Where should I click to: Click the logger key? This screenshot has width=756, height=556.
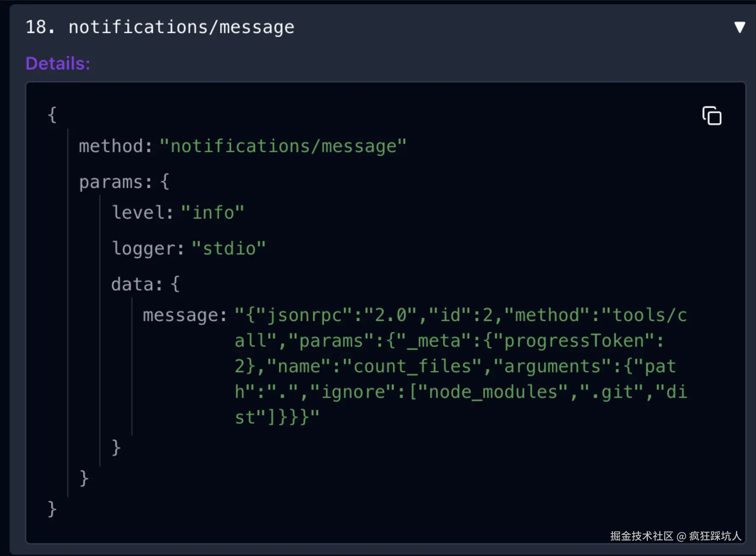point(148,249)
